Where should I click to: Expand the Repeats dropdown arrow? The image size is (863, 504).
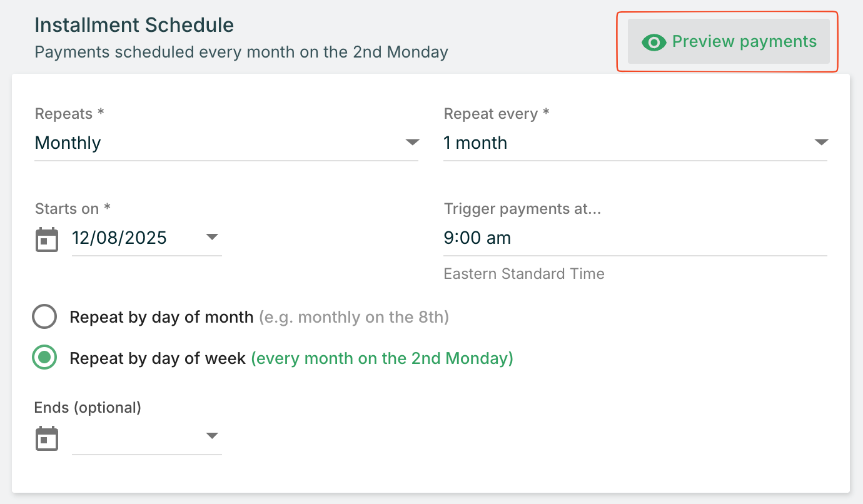pyautogui.click(x=412, y=143)
